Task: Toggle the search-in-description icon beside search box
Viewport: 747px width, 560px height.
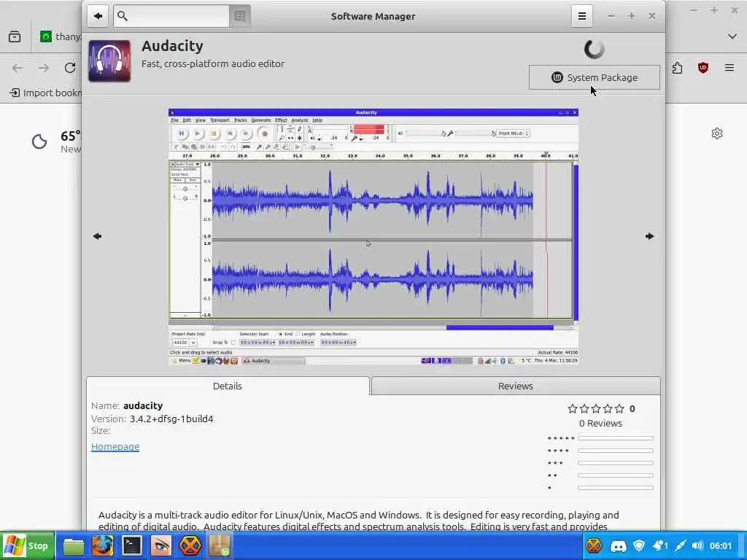Action: pyautogui.click(x=240, y=16)
